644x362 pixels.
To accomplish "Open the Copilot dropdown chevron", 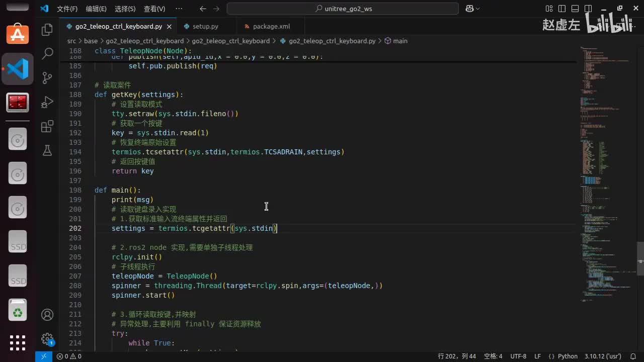I will coord(477,9).
